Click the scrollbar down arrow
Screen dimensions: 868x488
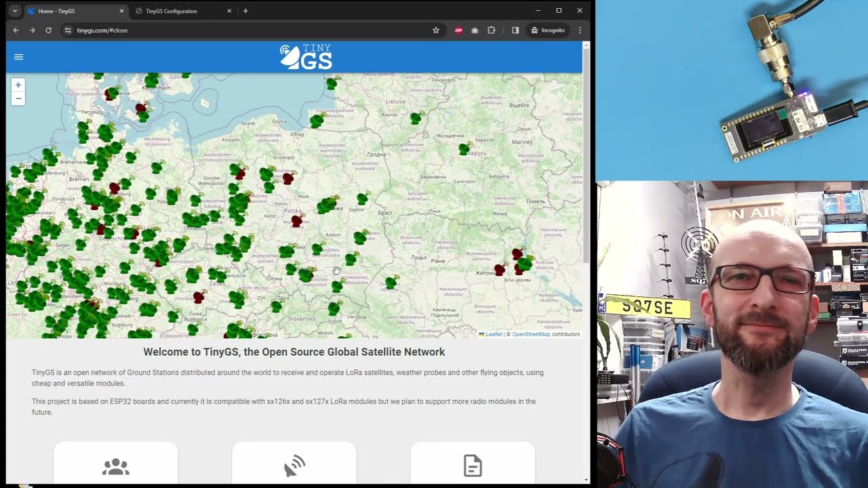[x=586, y=480]
